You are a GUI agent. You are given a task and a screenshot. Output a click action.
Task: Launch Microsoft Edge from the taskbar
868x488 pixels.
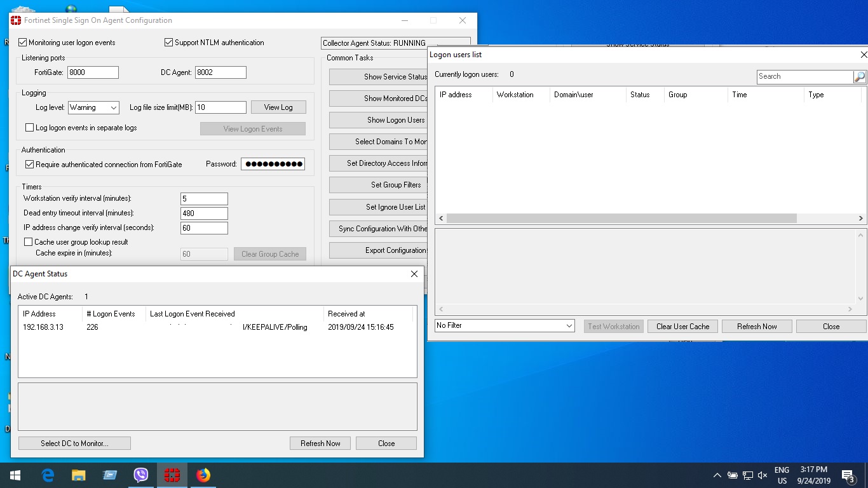point(48,475)
